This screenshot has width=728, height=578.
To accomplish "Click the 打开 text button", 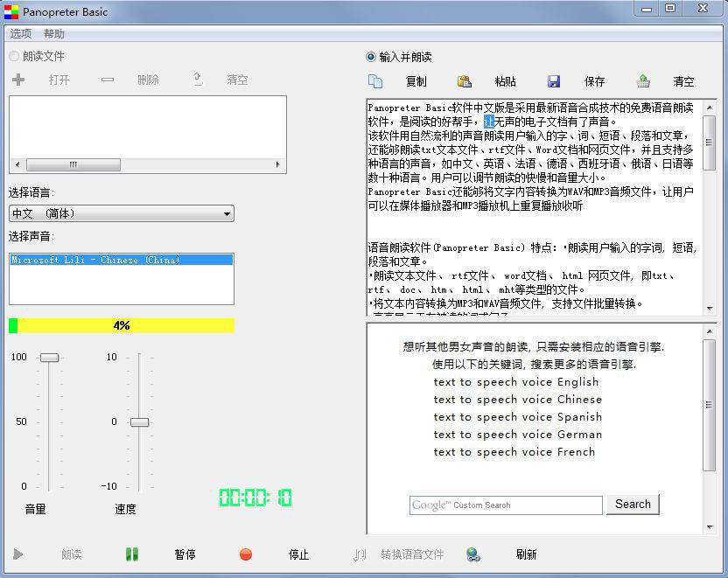I will point(59,80).
